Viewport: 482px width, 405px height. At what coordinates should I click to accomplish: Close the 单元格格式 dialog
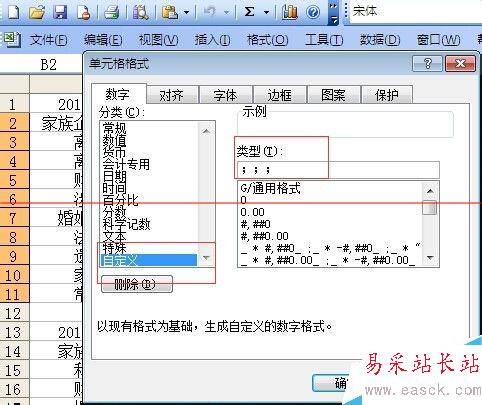click(460, 63)
